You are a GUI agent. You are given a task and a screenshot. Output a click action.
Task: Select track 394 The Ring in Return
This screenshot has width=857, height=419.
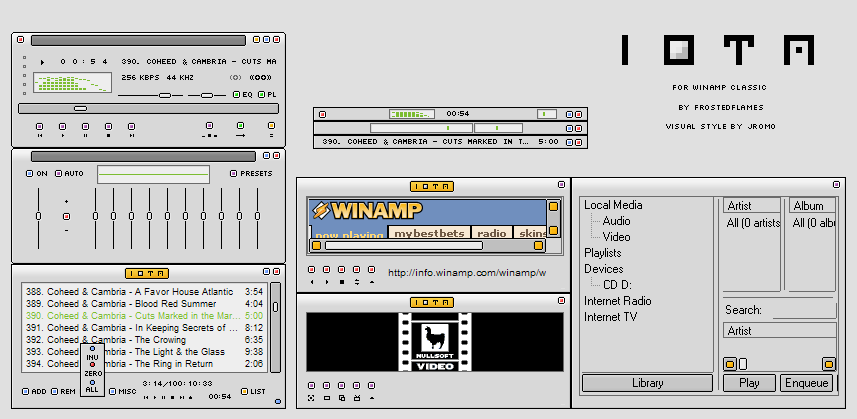pyautogui.click(x=144, y=364)
